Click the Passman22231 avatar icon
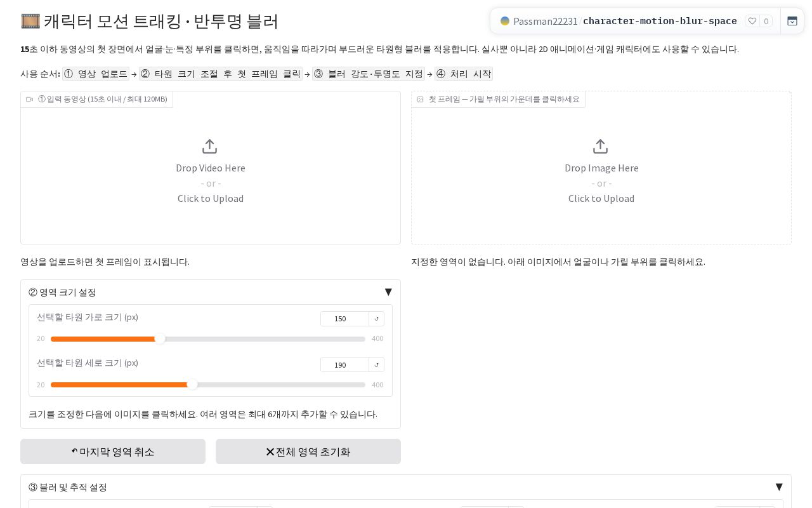 [505, 21]
